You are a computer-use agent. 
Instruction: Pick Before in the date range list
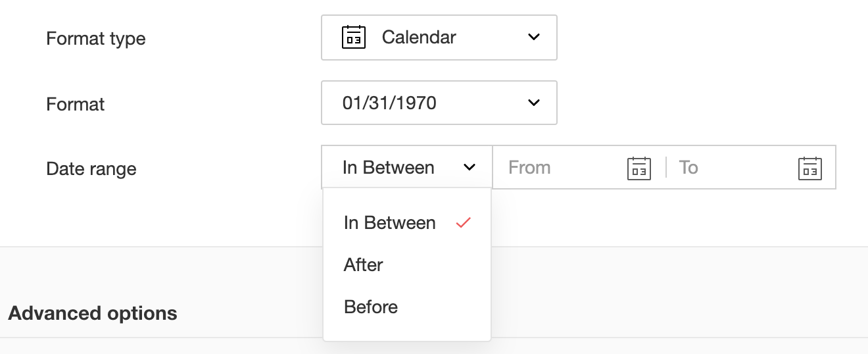coord(371,307)
